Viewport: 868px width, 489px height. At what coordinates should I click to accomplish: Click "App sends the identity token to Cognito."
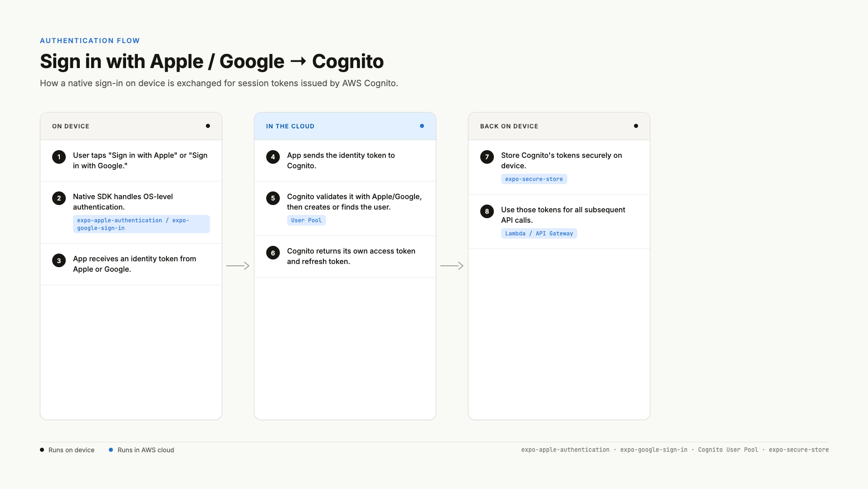(341, 161)
